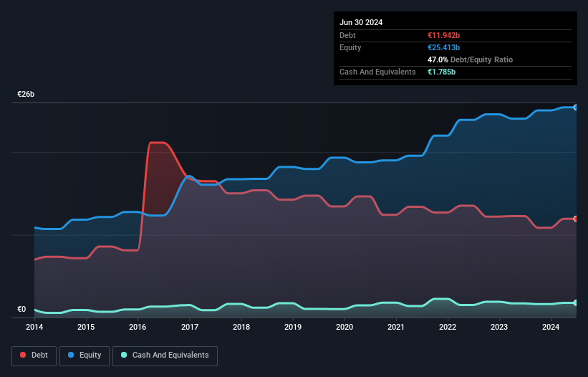Click the blue Equity legend dot

[x=71, y=355]
